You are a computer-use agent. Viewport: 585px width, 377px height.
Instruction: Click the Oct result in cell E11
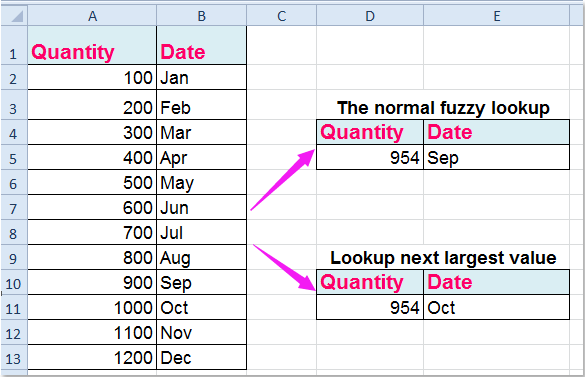(x=497, y=308)
